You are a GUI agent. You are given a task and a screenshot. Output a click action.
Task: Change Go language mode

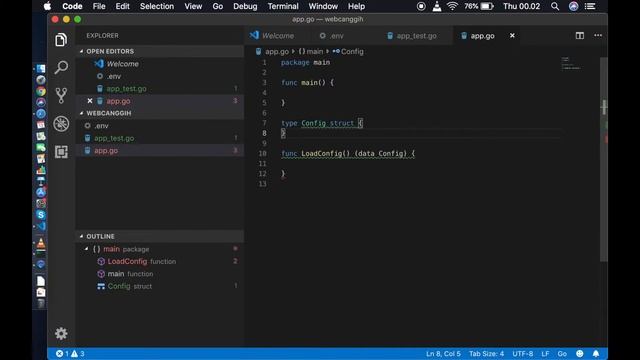562,353
